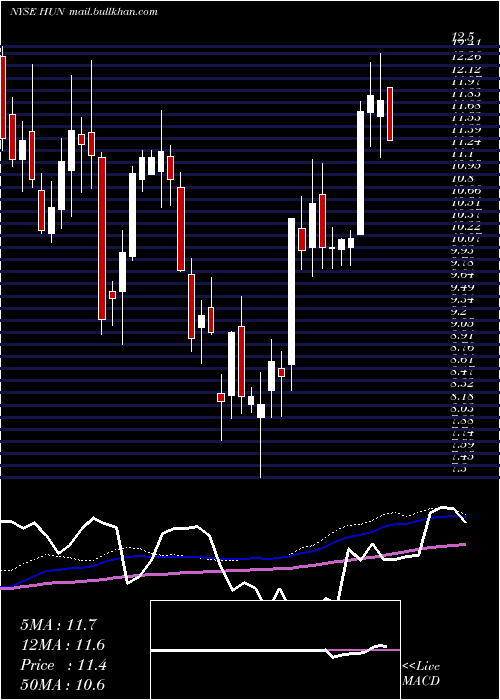This screenshot has height=700, width=500.
Task: Click the 12.12 price axis label
Action: [466, 70]
